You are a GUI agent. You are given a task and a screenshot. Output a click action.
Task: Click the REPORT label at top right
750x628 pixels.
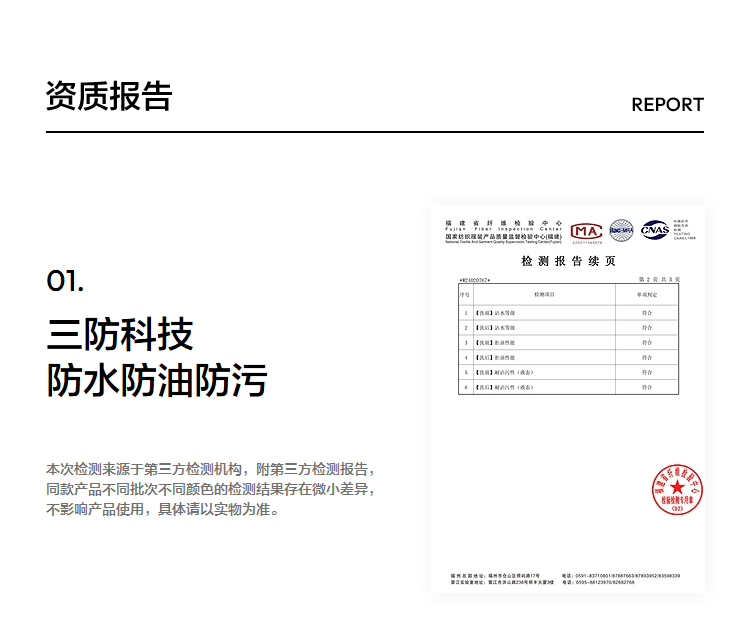tap(668, 105)
